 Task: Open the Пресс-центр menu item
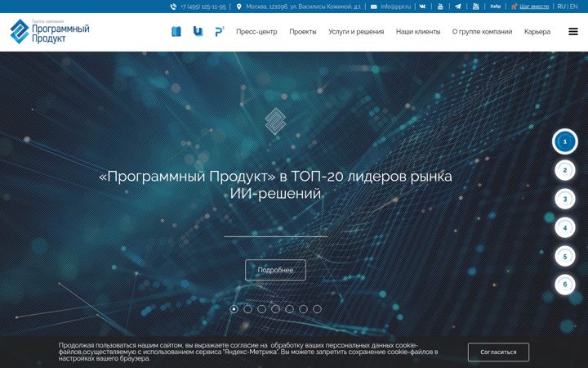coord(256,32)
